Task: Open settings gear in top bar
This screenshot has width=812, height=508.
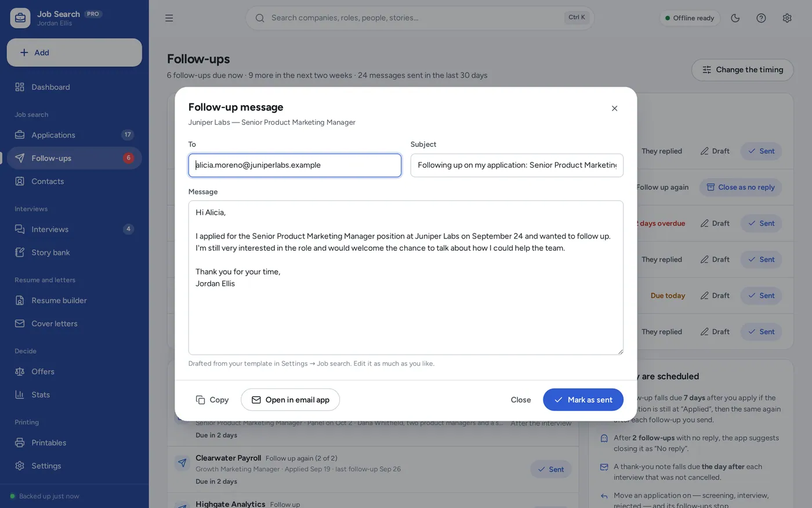Action: (787, 18)
